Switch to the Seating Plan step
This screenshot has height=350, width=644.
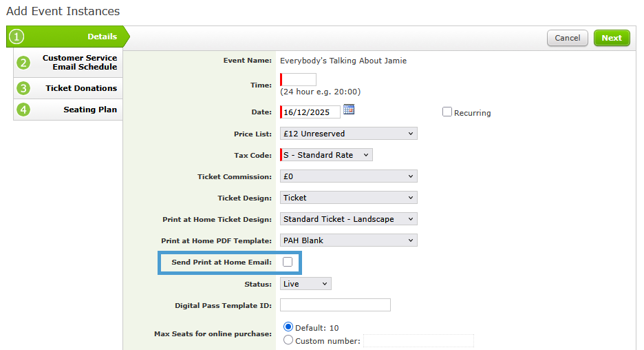(89, 110)
